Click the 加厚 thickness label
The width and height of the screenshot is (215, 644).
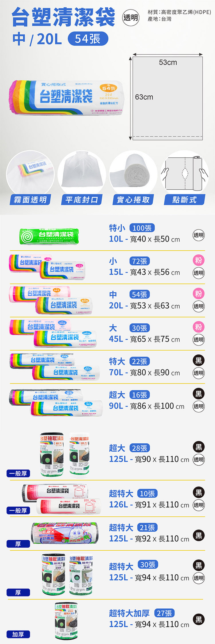(18, 634)
